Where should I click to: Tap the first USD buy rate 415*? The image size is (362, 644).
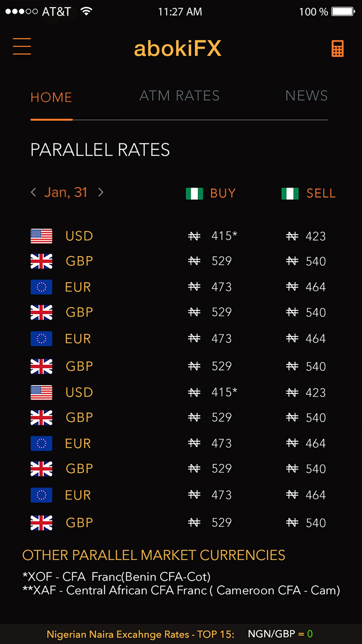(x=224, y=236)
